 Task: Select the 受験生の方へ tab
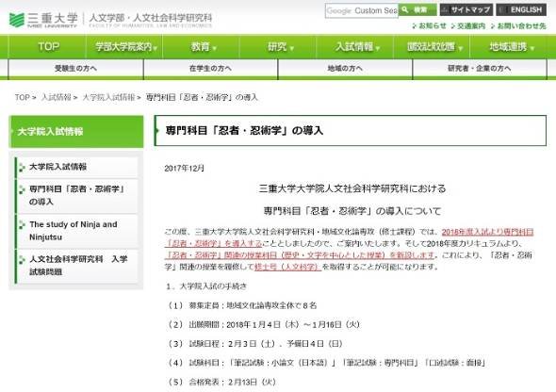pos(75,69)
